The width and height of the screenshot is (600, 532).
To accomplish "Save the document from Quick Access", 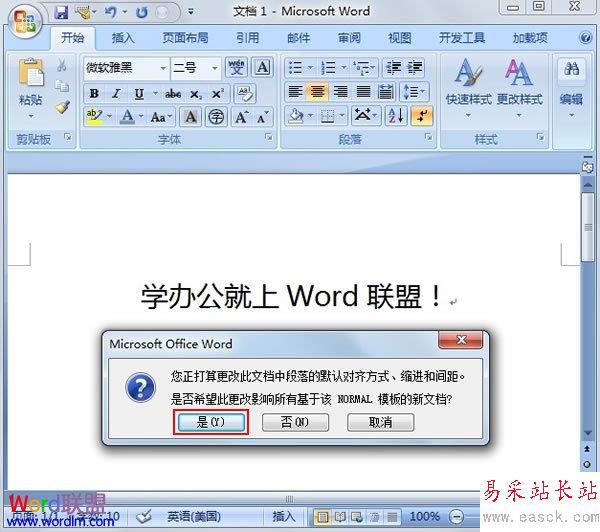I will 61,13.
